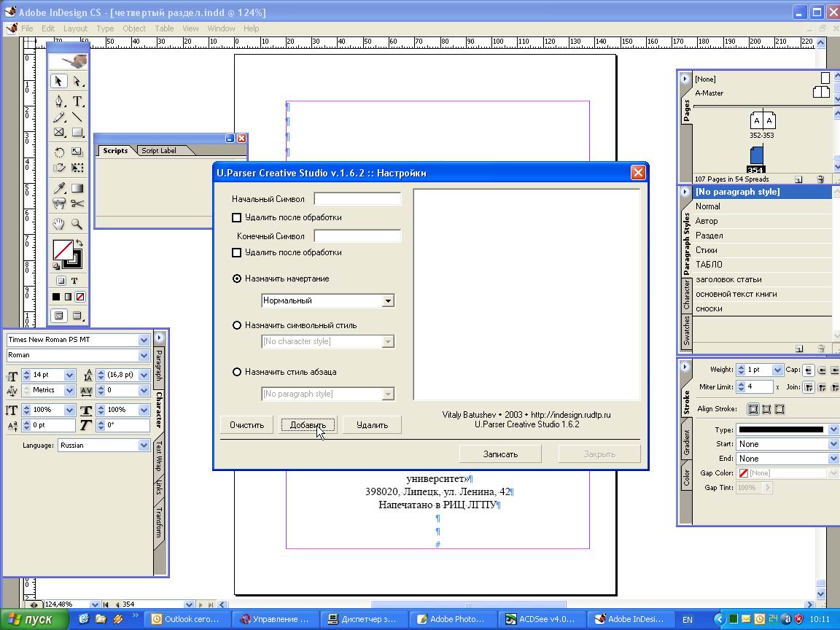The width and height of the screenshot is (840, 630).
Task: Select the Type tool in the toolbox
Action: click(x=77, y=101)
